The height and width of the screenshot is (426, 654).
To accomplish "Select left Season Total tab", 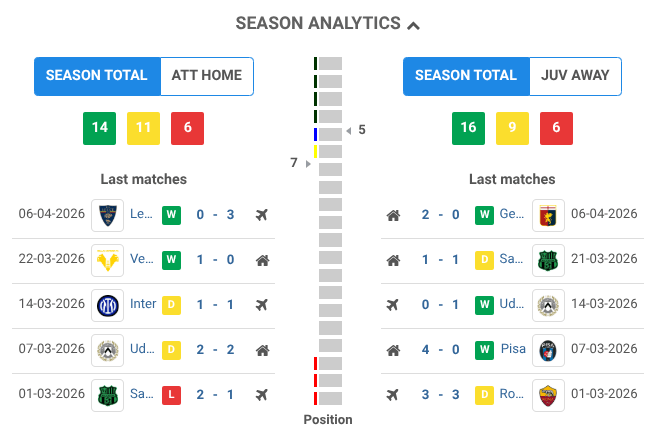I will [97, 76].
